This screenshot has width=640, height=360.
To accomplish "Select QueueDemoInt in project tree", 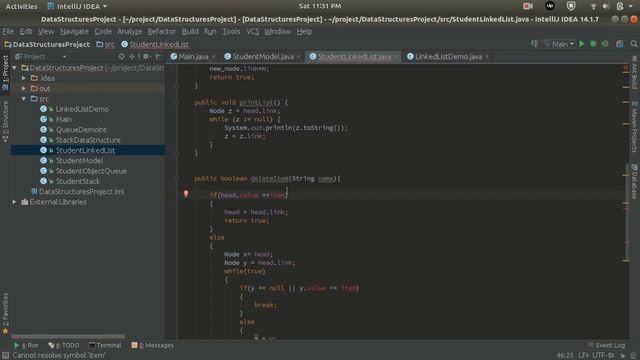I will (x=81, y=129).
